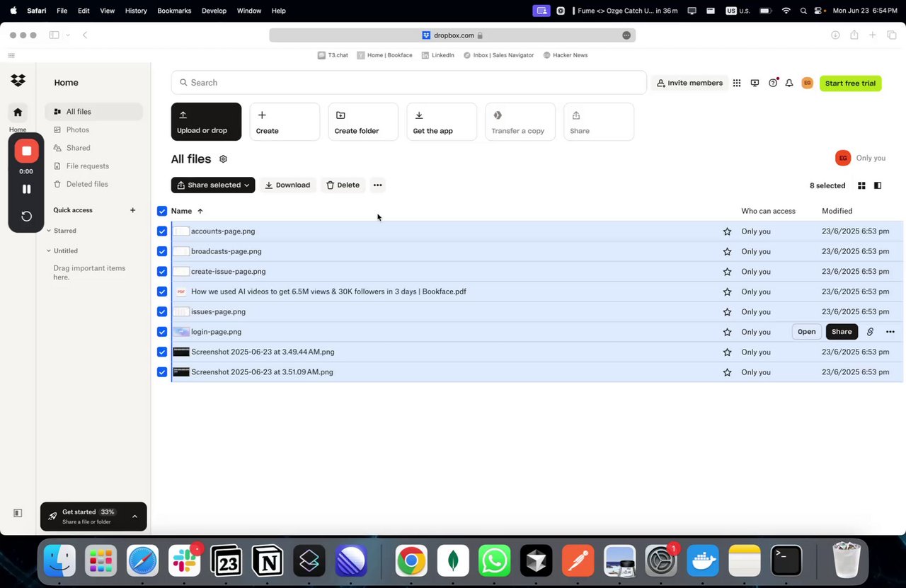Viewport: 906px width, 588px height.
Task: Delete the selected files
Action: point(343,185)
